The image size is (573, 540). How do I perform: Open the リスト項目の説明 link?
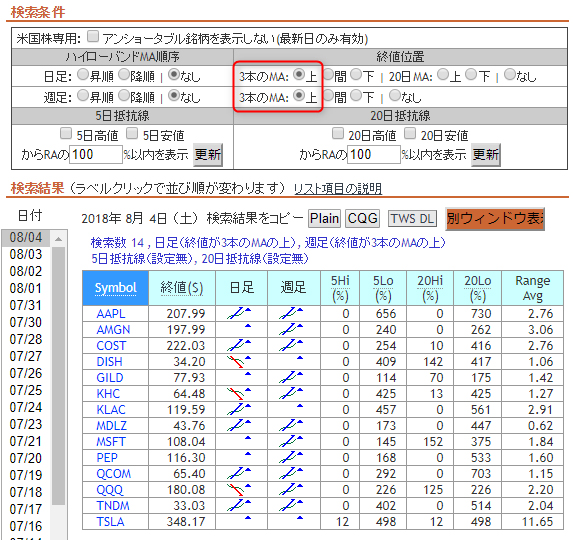pyautogui.click(x=338, y=189)
